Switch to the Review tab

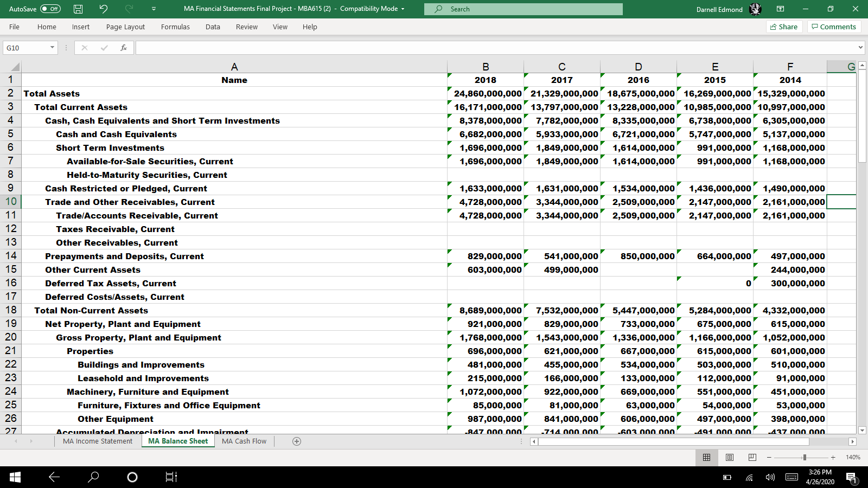pos(247,27)
